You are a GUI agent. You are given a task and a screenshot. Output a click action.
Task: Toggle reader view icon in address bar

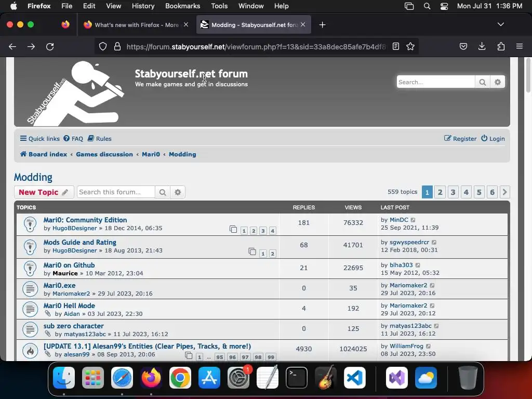[395, 46]
